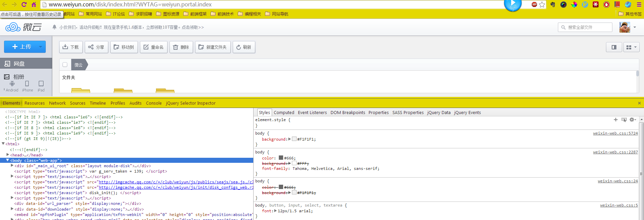This screenshot has width=644, height=220.
Task: Go to the browser home page
Action: tap(34, 4)
